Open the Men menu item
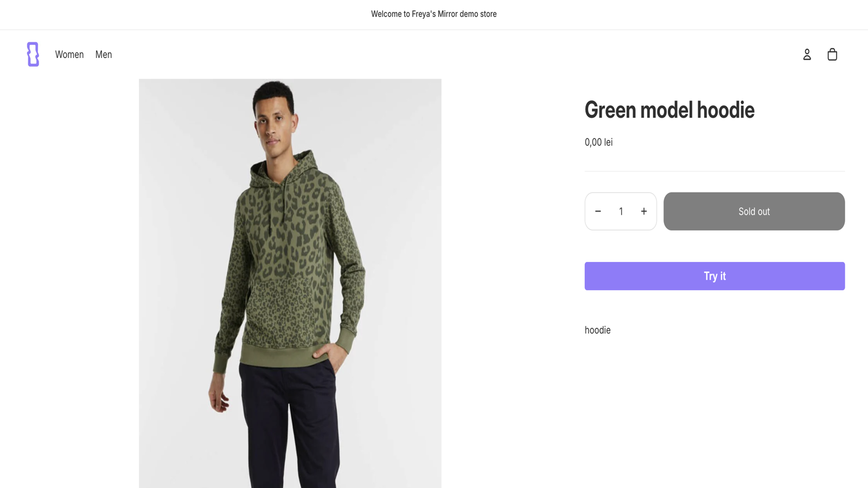Image resolution: width=868 pixels, height=488 pixels. [104, 54]
